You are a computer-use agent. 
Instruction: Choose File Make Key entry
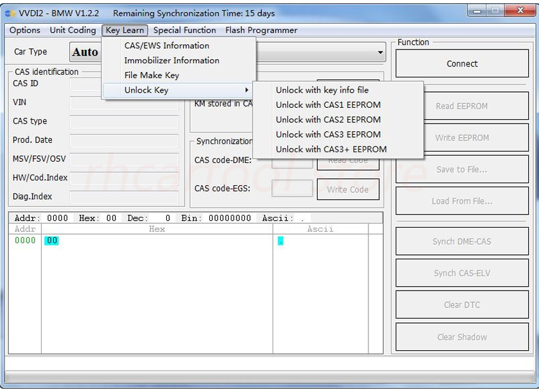(x=179, y=75)
